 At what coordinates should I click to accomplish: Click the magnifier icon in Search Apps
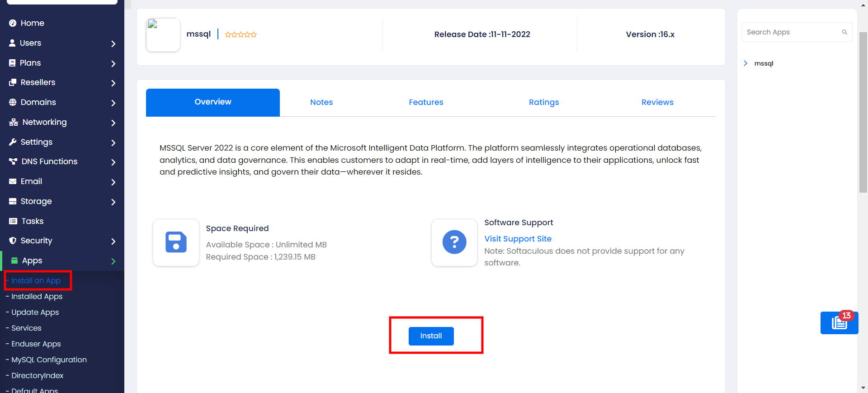(844, 32)
